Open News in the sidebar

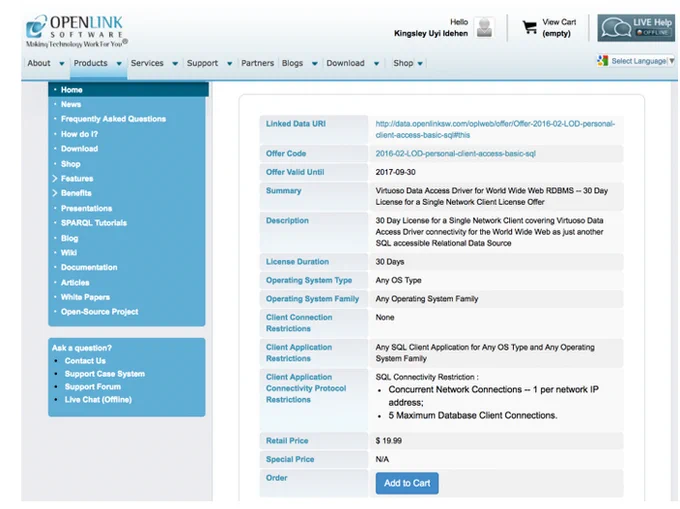[x=71, y=104]
